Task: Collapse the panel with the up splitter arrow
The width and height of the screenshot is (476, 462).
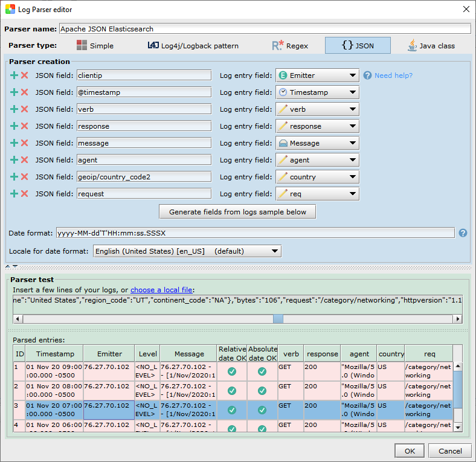Action: 8,266
